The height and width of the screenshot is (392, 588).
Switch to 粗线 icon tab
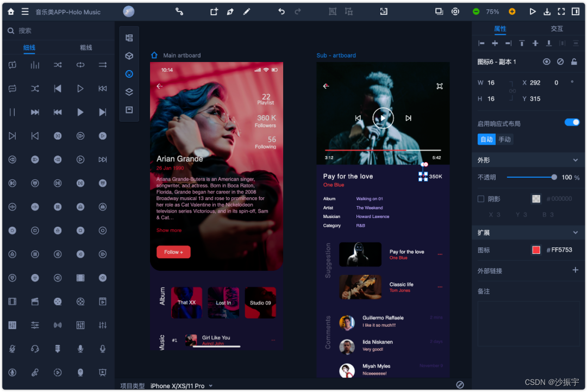coord(86,48)
